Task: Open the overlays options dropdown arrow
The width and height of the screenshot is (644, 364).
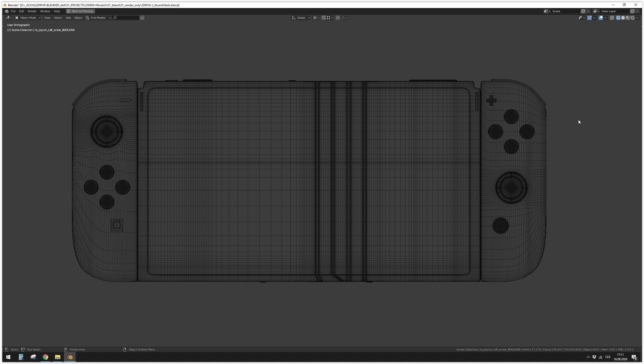Action: 606,18
